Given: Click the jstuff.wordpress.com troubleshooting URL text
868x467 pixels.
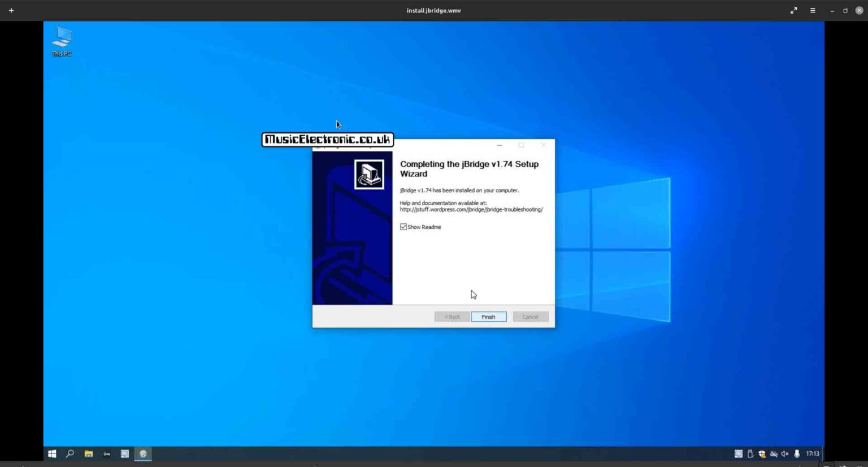Looking at the screenshot, I should pyautogui.click(x=471, y=209).
